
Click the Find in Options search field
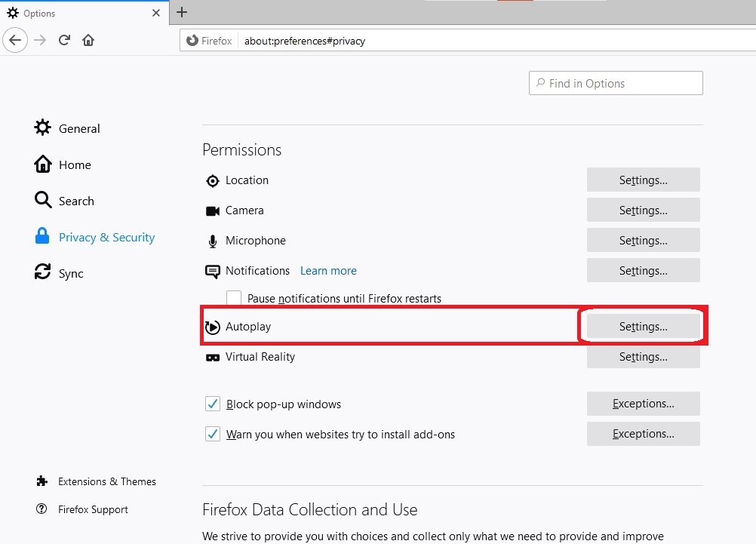pos(615,83)
